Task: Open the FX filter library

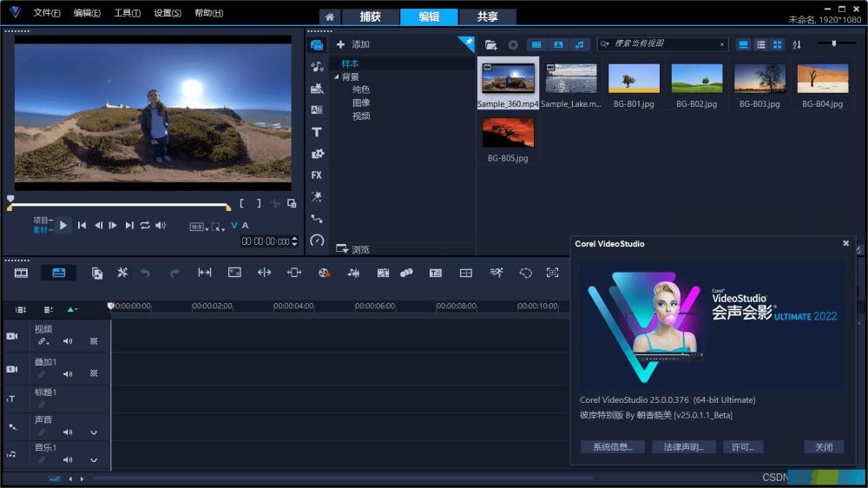Action: coord(317,175)
